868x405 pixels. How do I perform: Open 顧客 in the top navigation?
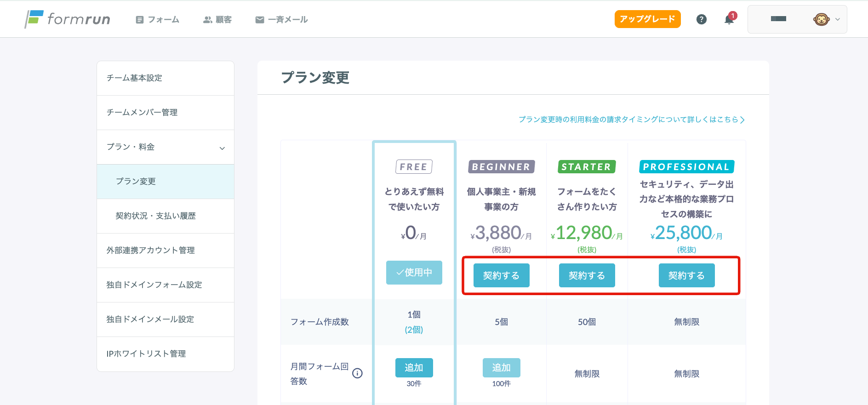coord(217,20)
